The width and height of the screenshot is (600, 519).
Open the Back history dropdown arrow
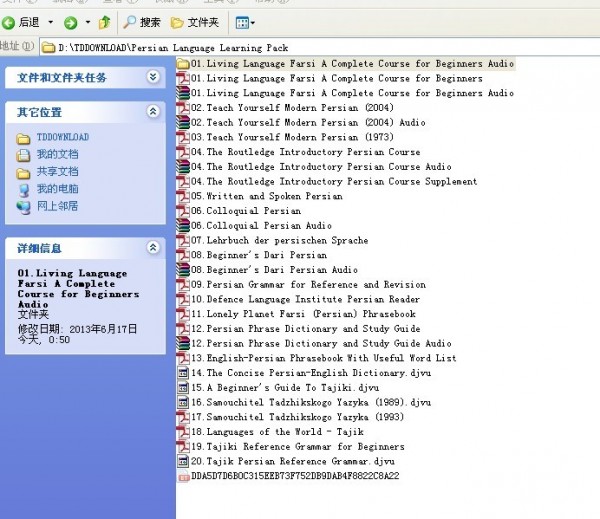[51, 22]
